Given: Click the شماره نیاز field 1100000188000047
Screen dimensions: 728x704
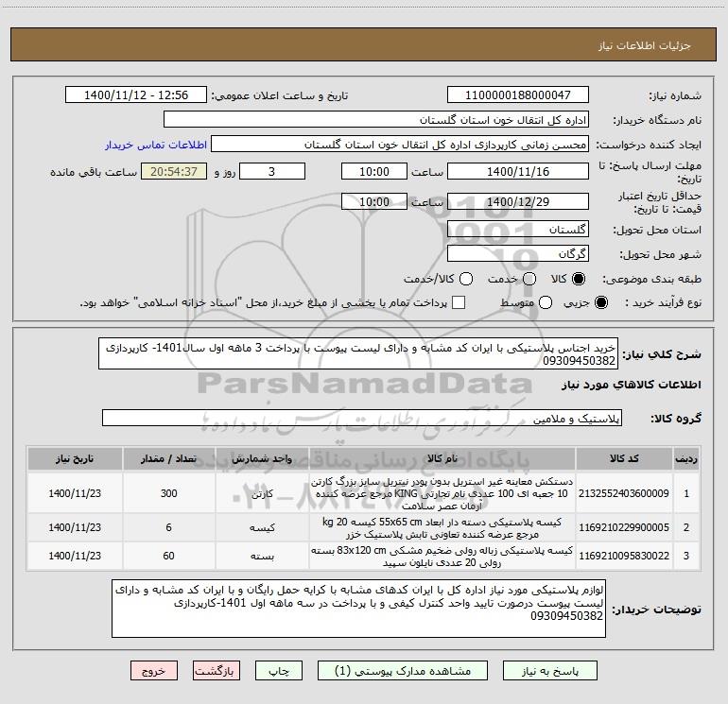Looking at the screenshot, I should (518, 94).
